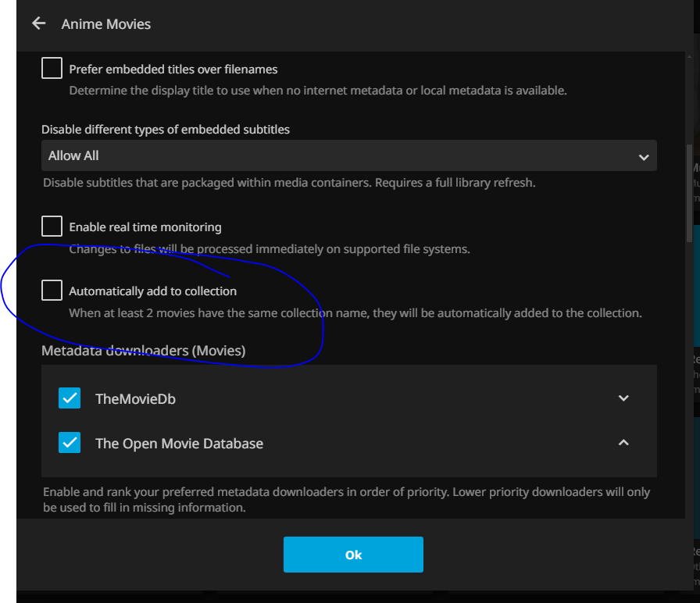Click the Metadata downloaders (Movies) heading
Screen dimensions: 700x603
tap(143, 351)
